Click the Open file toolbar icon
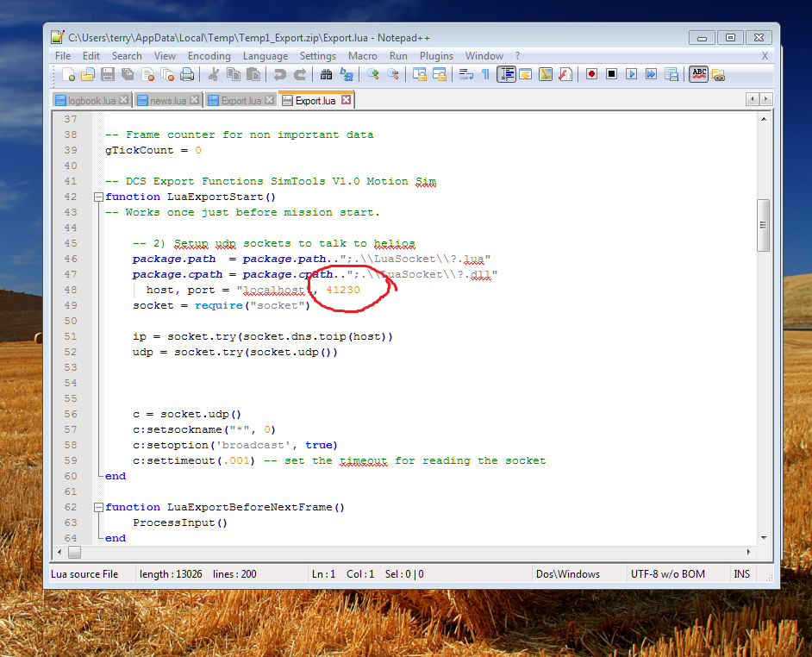 (x=88, y=75)
